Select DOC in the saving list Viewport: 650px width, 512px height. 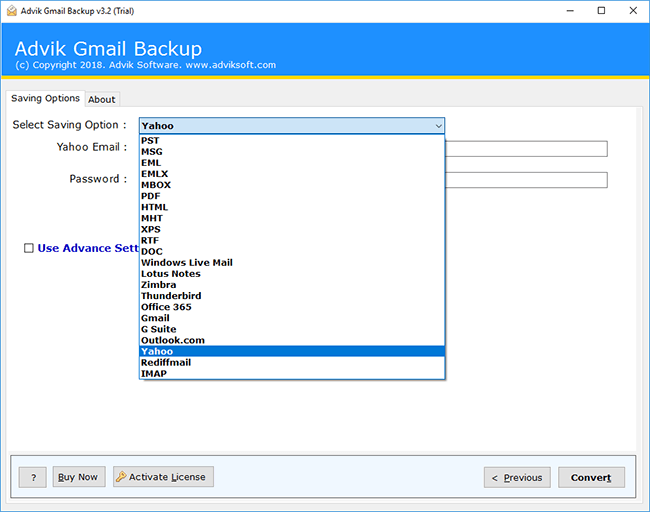(292, 252)
